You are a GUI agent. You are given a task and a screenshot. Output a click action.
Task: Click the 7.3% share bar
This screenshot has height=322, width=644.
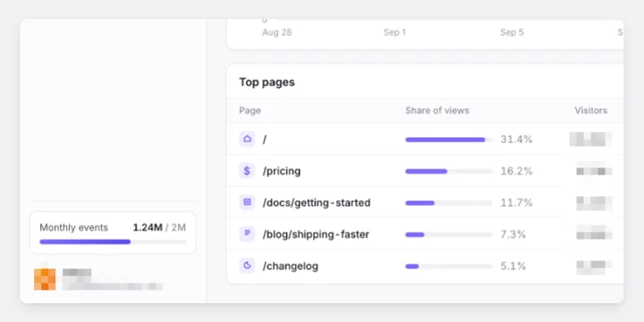tap(448, 234)
